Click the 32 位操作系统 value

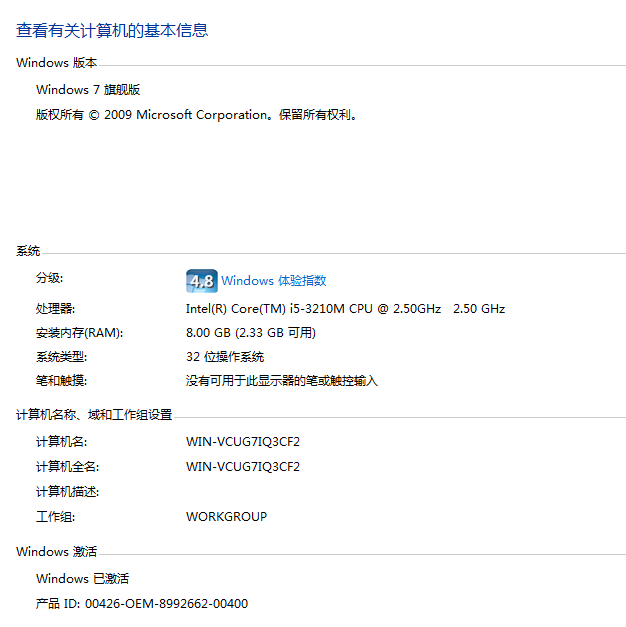coord(225,357)
